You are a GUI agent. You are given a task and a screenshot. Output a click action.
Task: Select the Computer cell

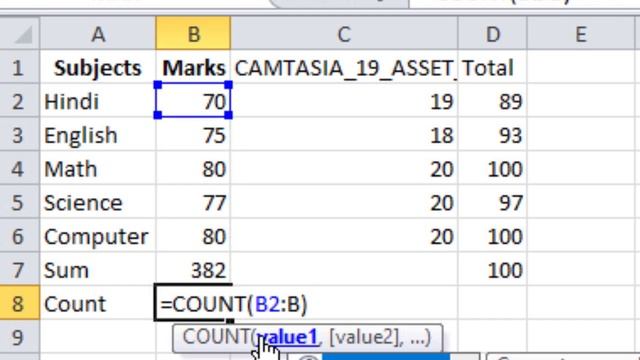point(98,236)
